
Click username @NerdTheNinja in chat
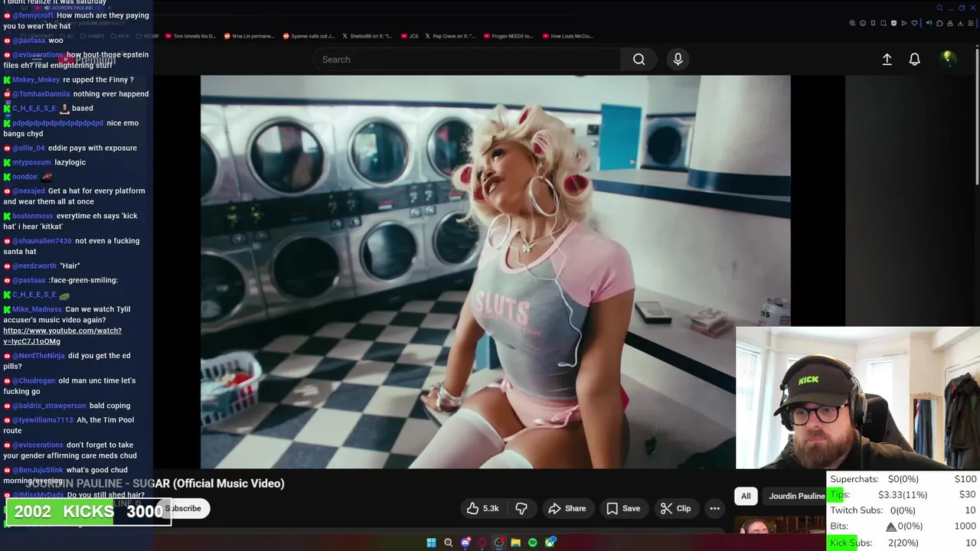tap(38, 356)
